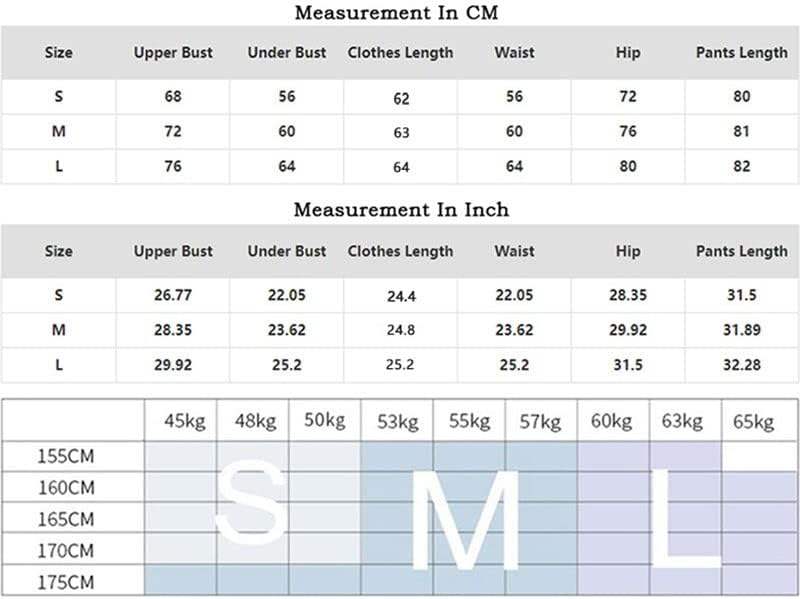Click the 68 Upper Bust cell
Screen dimensions: 800x599
pos(173,97)
